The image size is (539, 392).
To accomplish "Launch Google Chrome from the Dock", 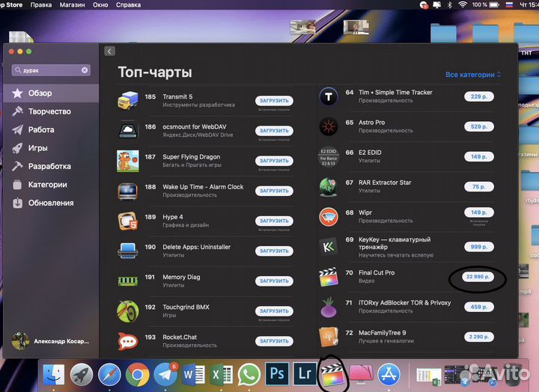I will click(137, 375).
